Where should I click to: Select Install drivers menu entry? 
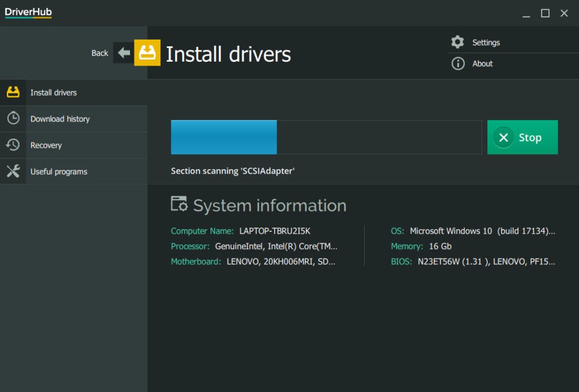tap(74, 92)
